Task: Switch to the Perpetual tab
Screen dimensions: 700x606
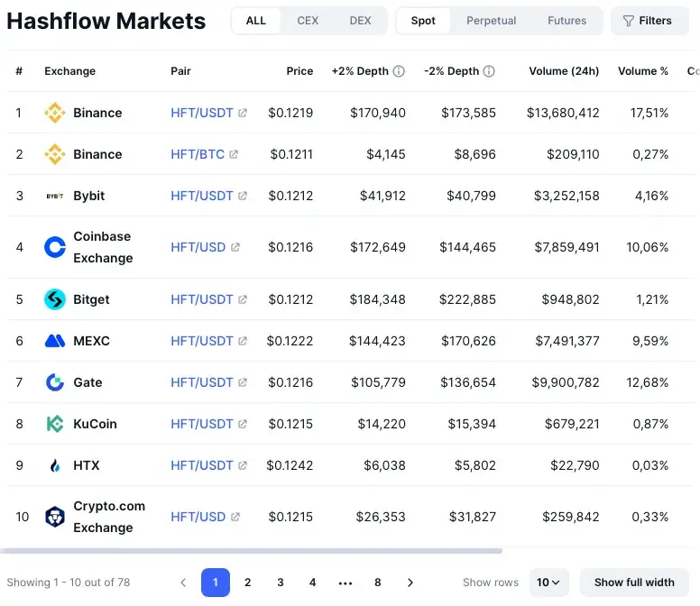Action: [x=491, y=21]
